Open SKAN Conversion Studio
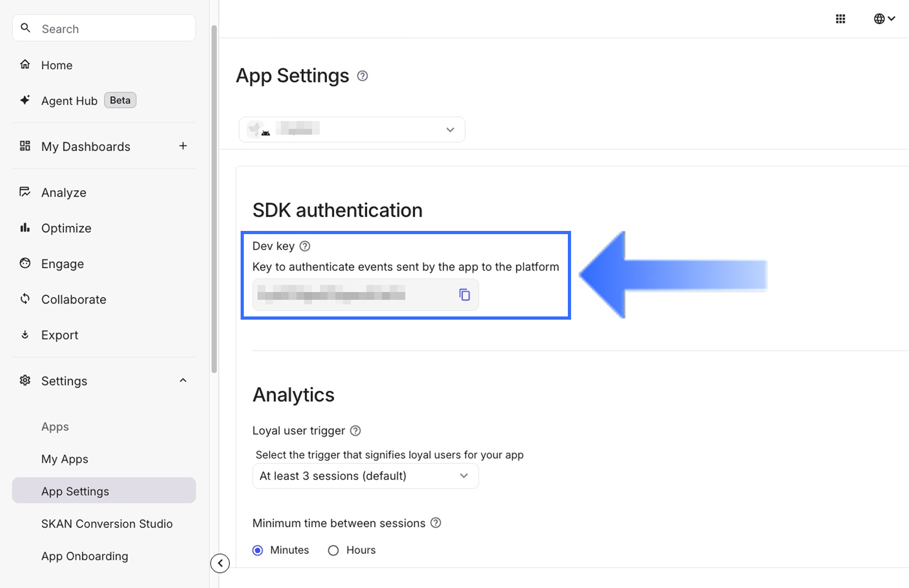This screenshot has width=909, height=588. (x=106, y=523)
